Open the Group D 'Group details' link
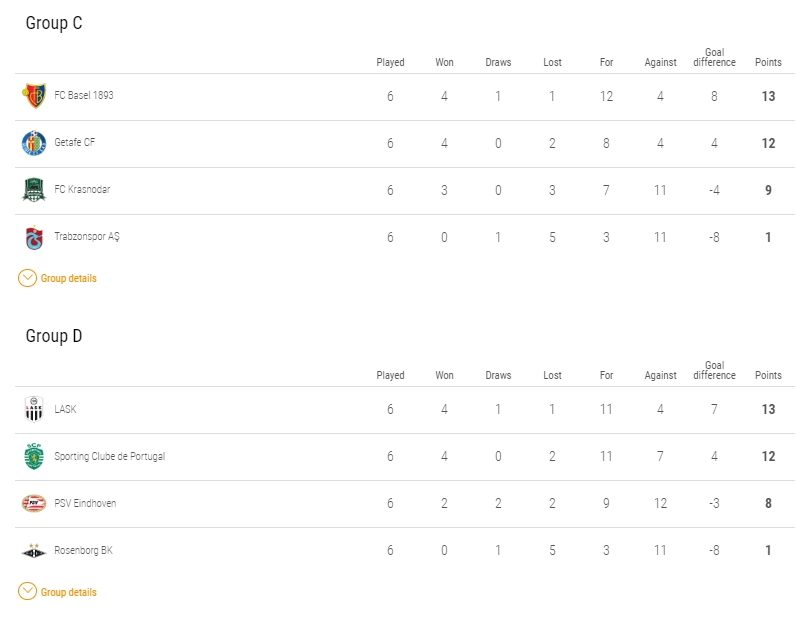 (69, 592)
